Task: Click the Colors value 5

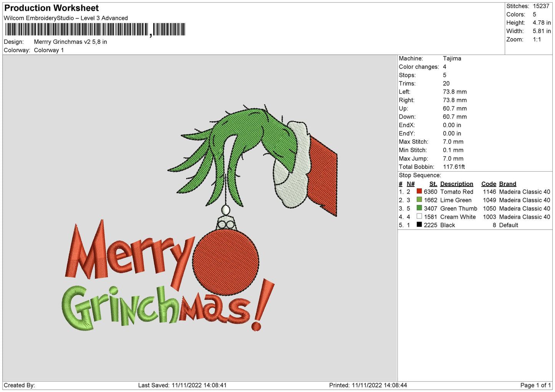Action: [535, 15]
